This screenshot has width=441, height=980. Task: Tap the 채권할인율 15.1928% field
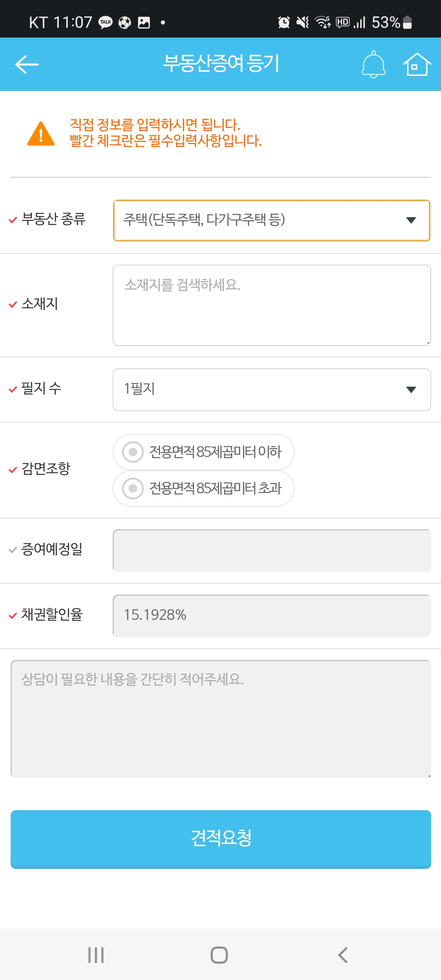pos(272,616)
